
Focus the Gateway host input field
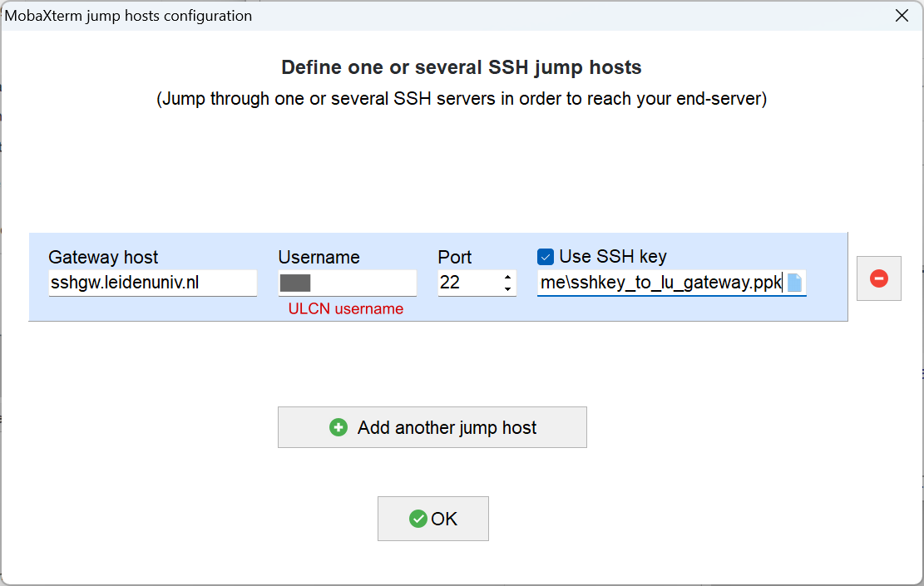click(153, 283)
